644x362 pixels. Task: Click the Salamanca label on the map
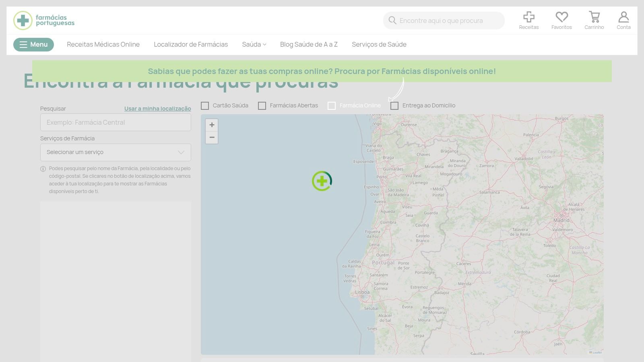(489, 192)
